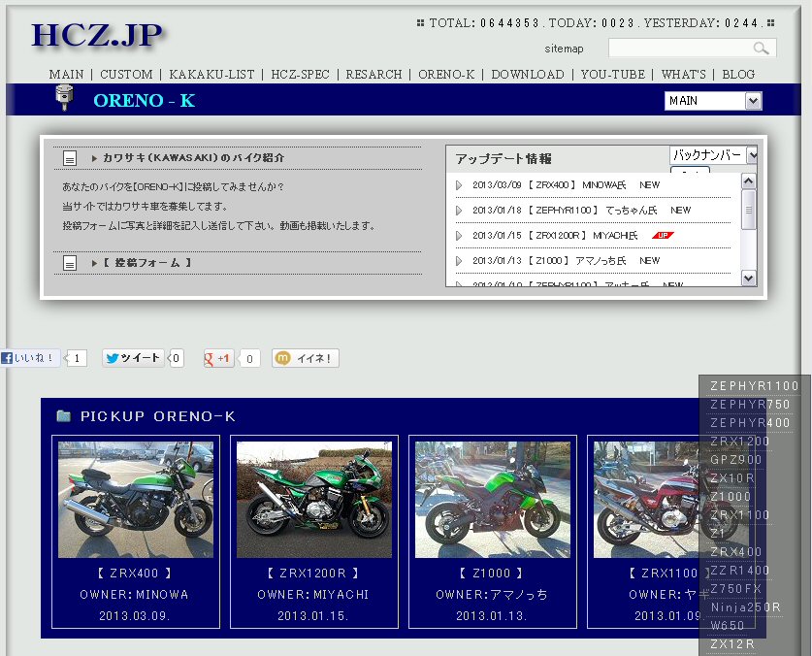
Task: Open the MAIN menu item
Action: tap(66, 74)
